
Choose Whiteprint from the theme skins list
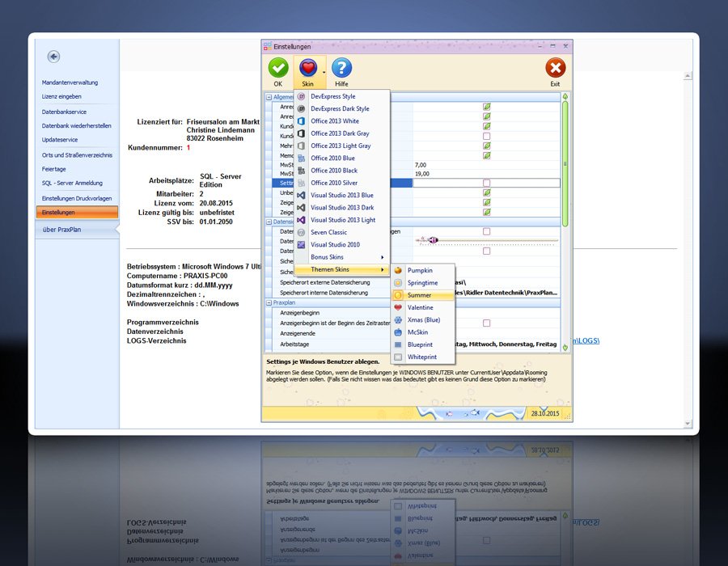pyautogui.click(x=422, y=357)
